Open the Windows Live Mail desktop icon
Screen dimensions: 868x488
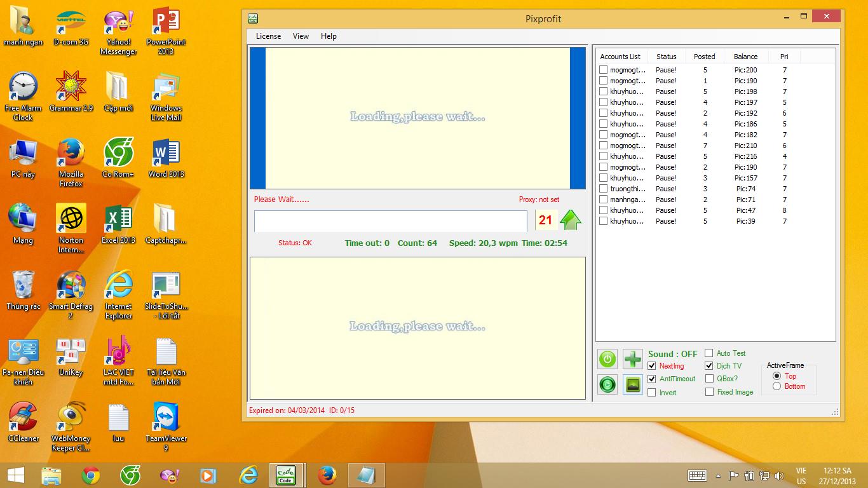coord(166,97)
